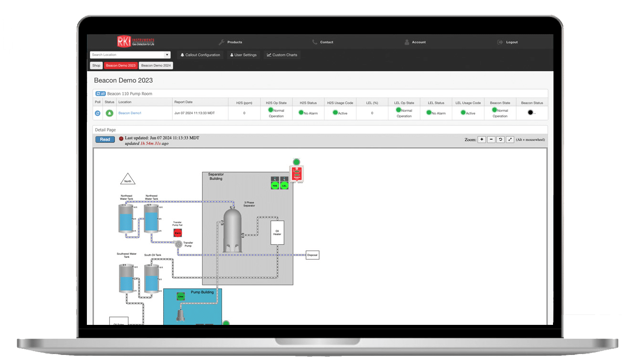The width and height of the screenshot is (637, 364).
Task: Click the poll refresh icon for Beacon Demo1
Action: tap(98, 113)
